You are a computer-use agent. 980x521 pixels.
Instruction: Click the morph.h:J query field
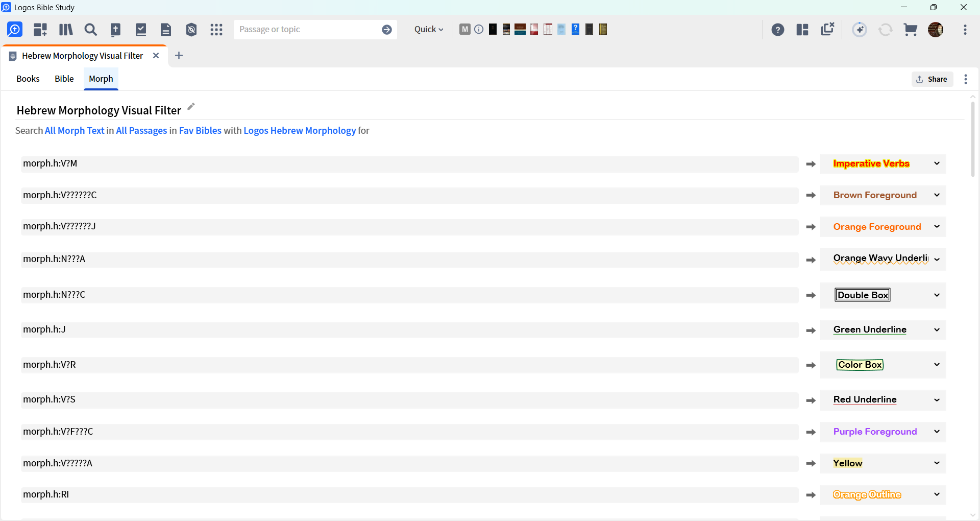tap(409, 330)
